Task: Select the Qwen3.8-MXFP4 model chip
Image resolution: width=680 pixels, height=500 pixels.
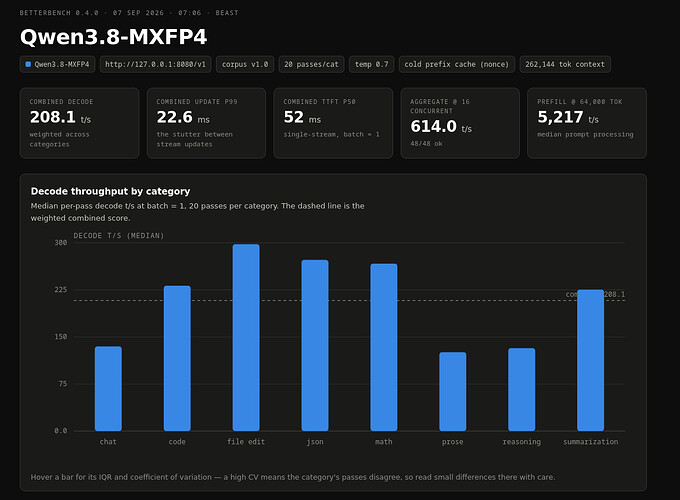Action: click(57, 64)
